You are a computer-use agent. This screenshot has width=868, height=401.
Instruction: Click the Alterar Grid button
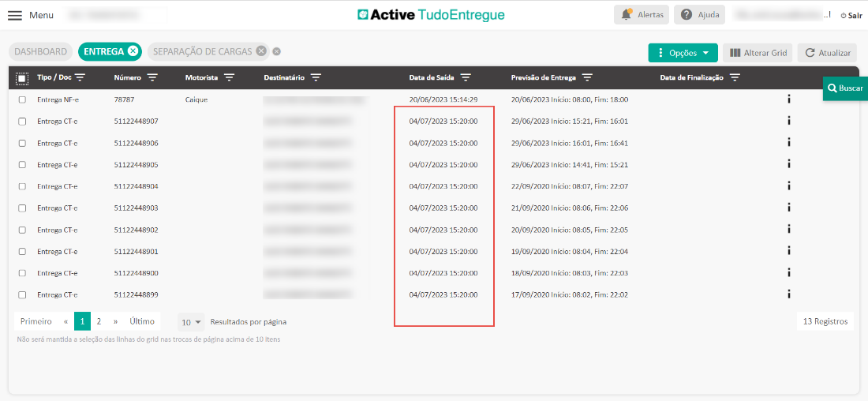click(x=758, y=53)
